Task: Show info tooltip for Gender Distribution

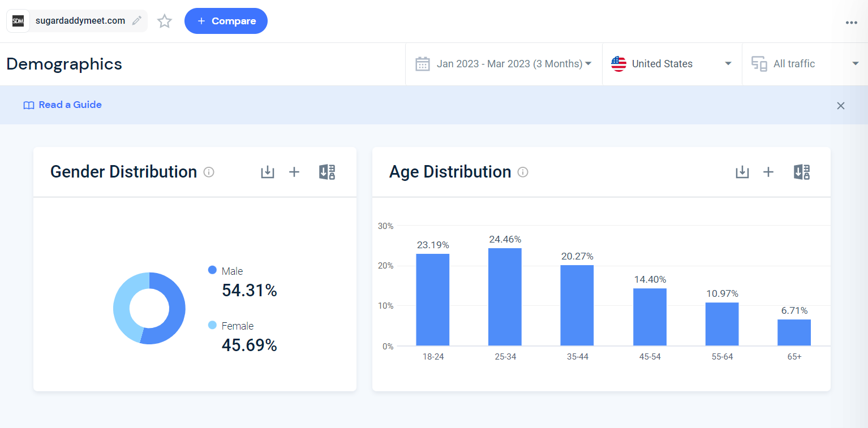Action: tap(209, 172)
